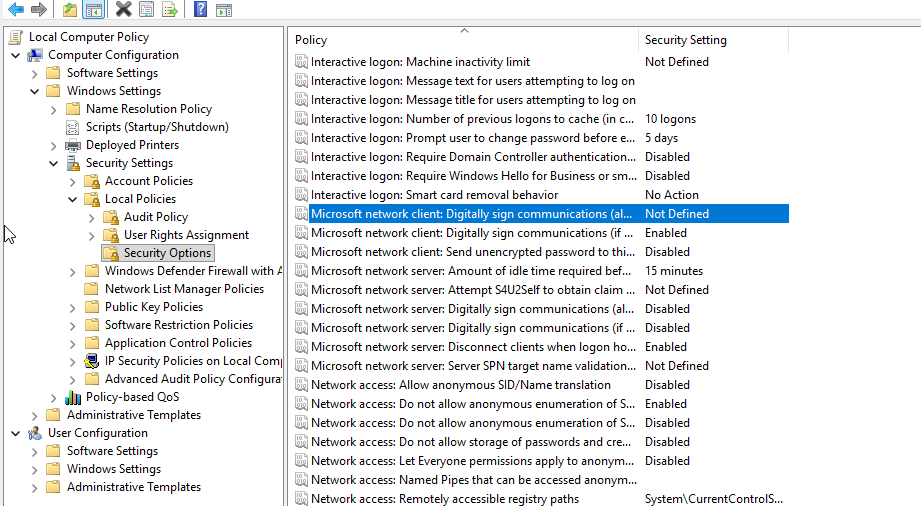Click the Up one level folder icon
This screenshot has height=506, width=921.
pyautogui.click(x=70, y=9)
